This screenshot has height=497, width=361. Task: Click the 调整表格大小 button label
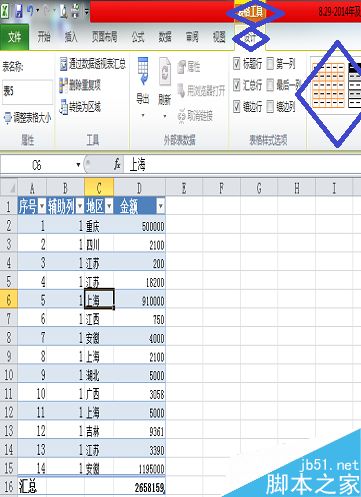pyautogui.click(x=32, y=118)
